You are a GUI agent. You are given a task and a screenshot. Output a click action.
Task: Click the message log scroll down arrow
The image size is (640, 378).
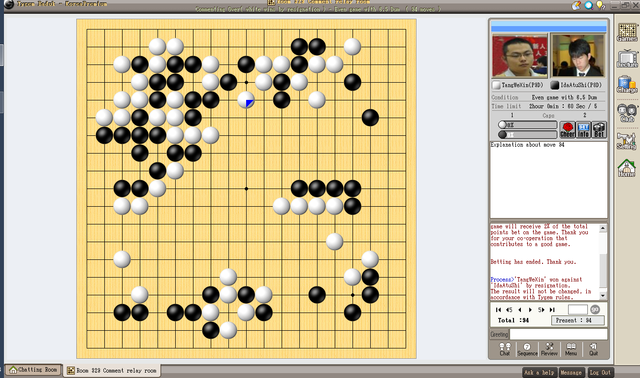pos(603,296)
